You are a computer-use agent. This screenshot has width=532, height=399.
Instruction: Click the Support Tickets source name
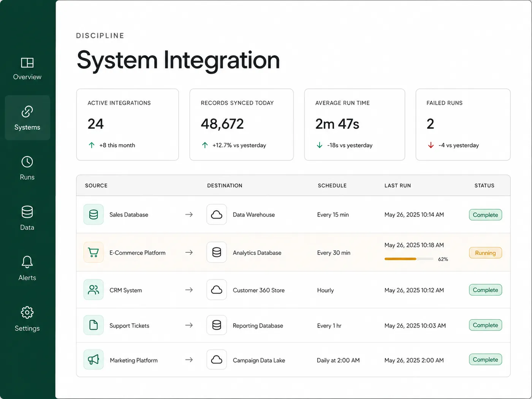coord(129,326)
